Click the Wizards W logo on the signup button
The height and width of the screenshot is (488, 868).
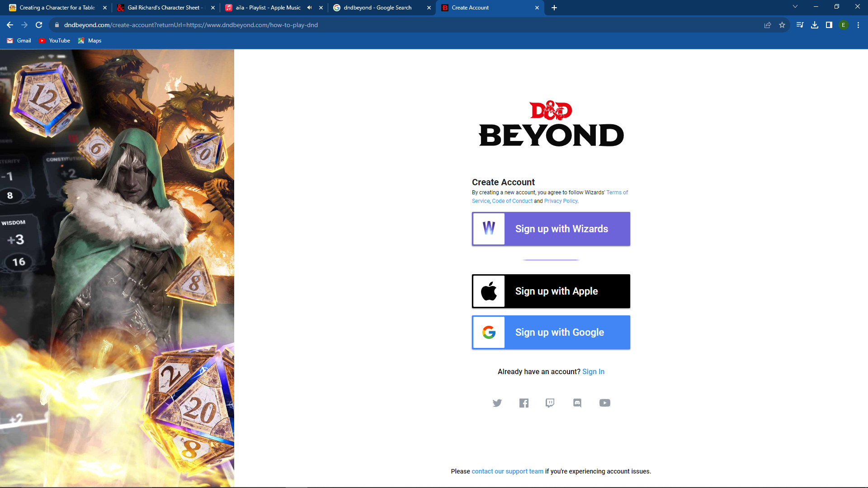[x=489, y=229]
